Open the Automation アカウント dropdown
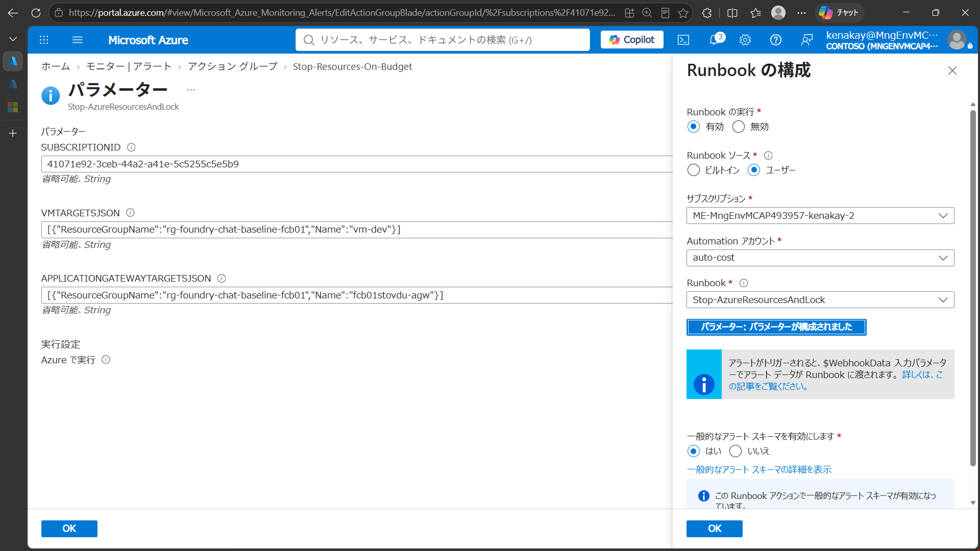Image resolution: width=980 pixels, height=551 pixels. pyautogui.click(x=820, y=258)
